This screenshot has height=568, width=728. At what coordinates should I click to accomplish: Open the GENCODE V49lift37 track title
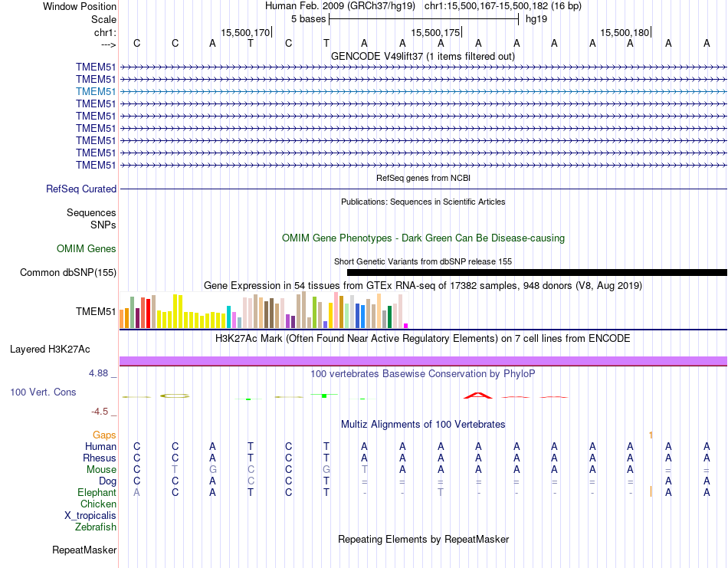coord(422,56)
